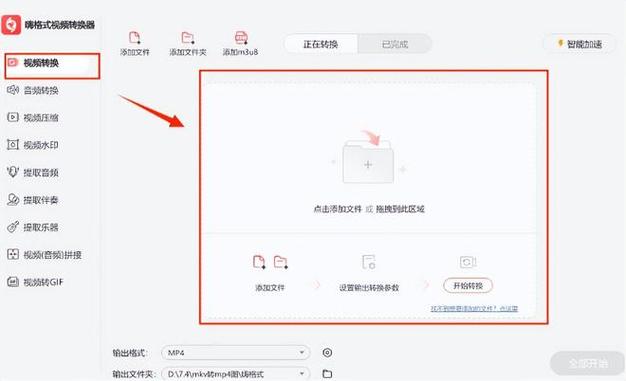The height and width of the screenshot is (381, 626).
Task: Click the 提取伴奏 icon
Action: (x=13, y=199)
